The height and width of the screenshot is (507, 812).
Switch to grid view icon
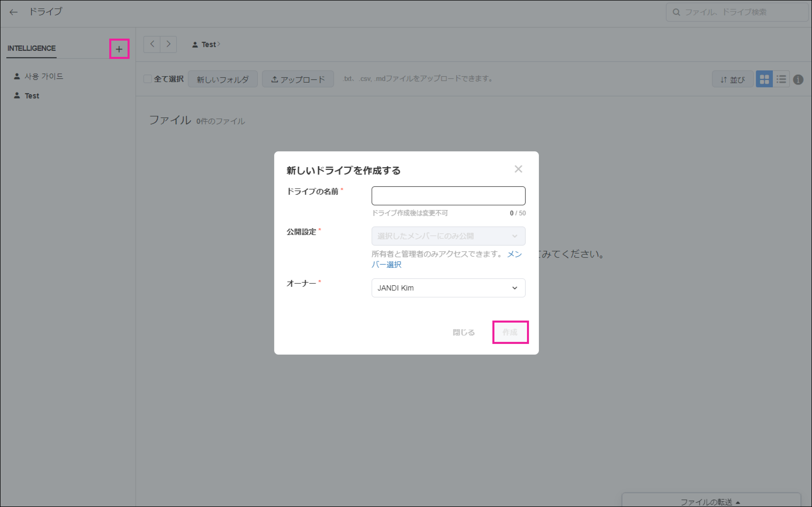[x=764, y=80]
